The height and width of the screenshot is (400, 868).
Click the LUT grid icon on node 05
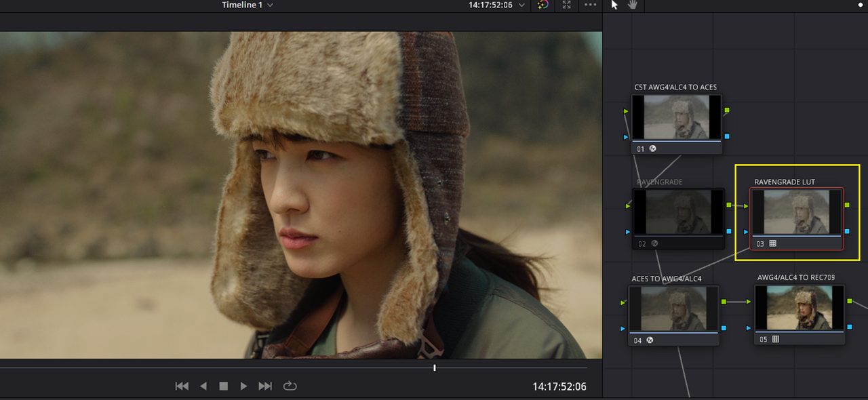(x=775, y=339)
